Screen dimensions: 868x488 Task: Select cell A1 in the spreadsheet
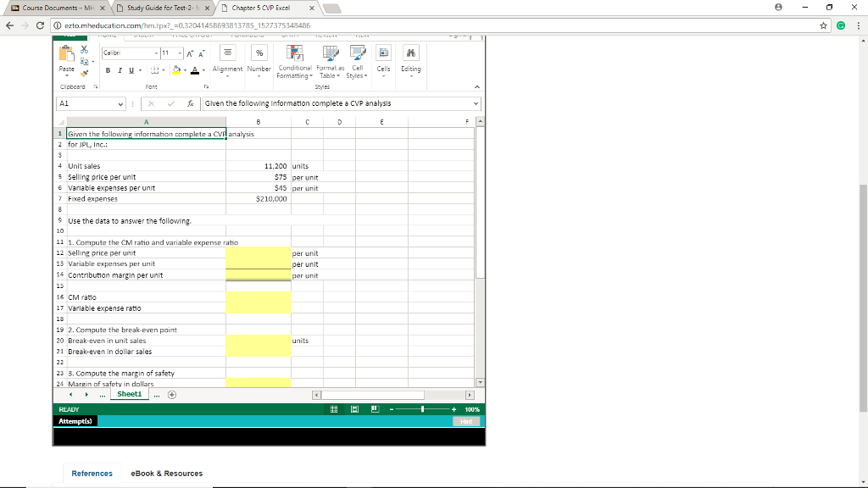pyautogui.click(x=144, y=134)
